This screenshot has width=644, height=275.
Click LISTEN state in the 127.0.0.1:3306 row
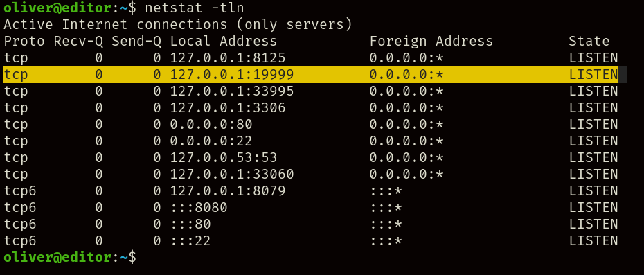pos(593,107)
